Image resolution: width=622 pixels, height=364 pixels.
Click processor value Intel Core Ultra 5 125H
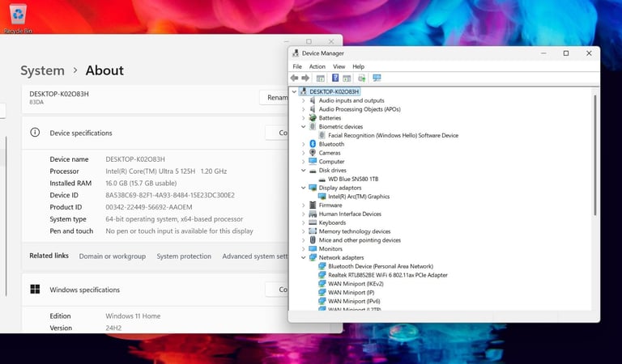click(x=166, y=171)
